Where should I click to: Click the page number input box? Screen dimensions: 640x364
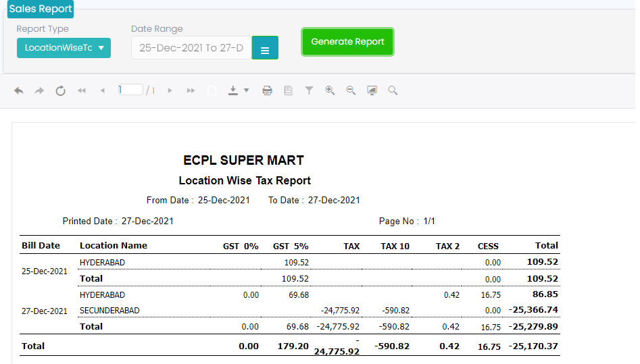coord(130,90)
